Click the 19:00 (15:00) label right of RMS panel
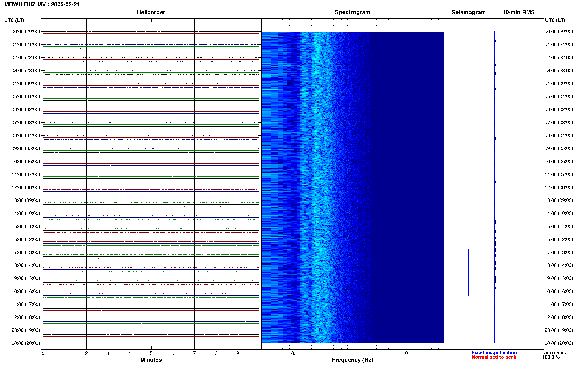 pyautogui.click(x=559, y=278)
